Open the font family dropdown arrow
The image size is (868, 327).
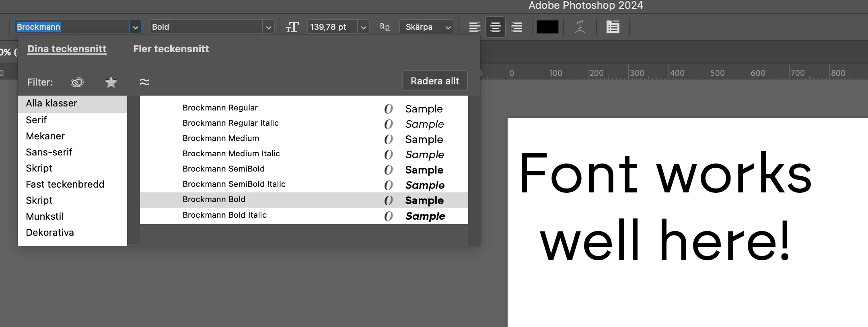(136, 27)
